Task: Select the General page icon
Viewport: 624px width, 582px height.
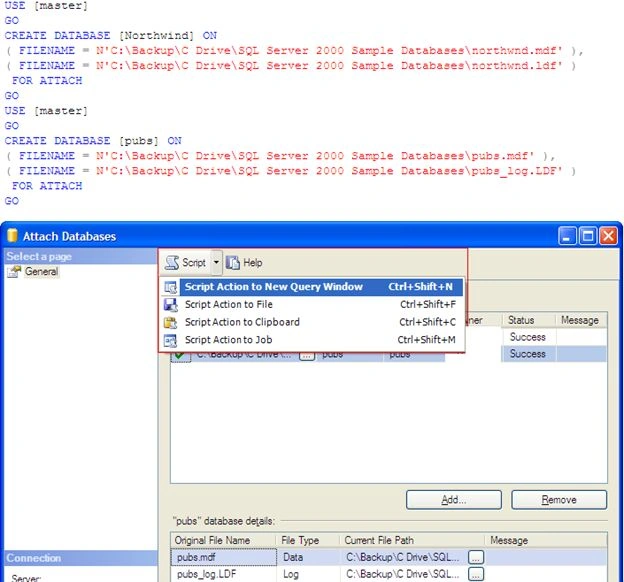Action: click(x=14, y=272)
